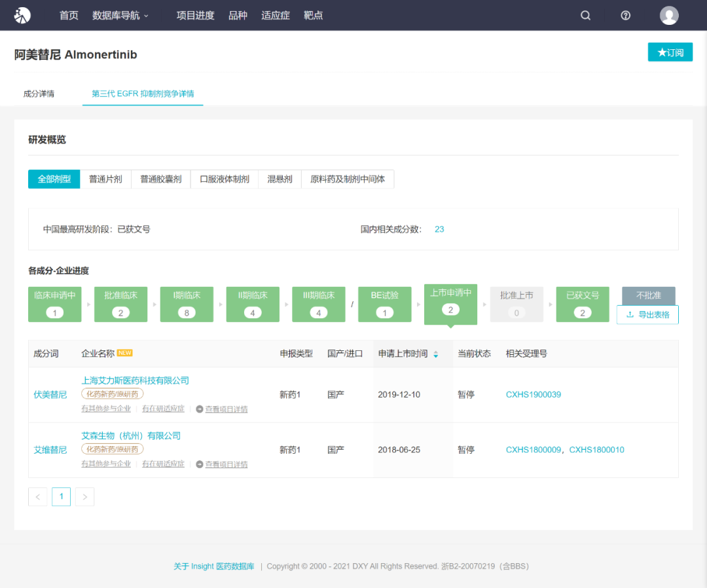Go to 首页 in the navigation bar

(69, 15)
